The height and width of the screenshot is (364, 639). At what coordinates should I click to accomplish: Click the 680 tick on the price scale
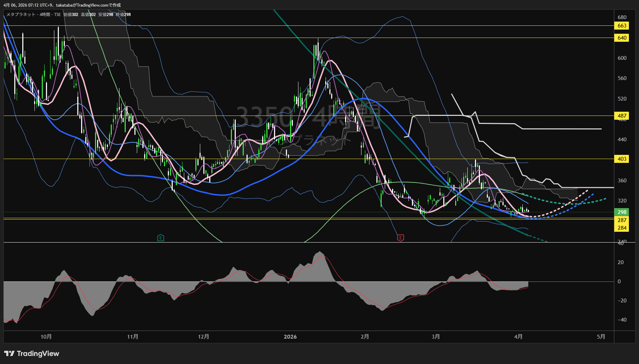click(622, 17)
